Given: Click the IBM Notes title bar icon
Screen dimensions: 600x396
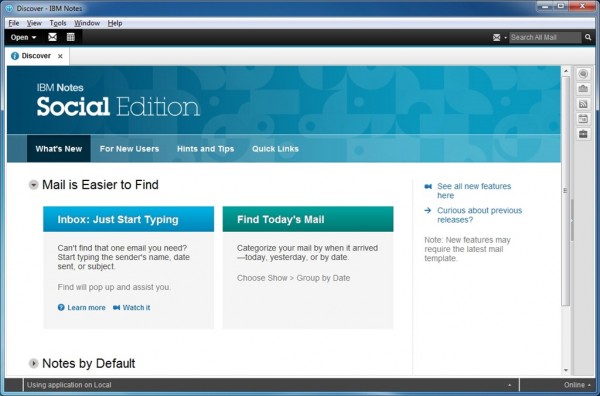Looking at the screenshot, I should click(x=9, y=8).
